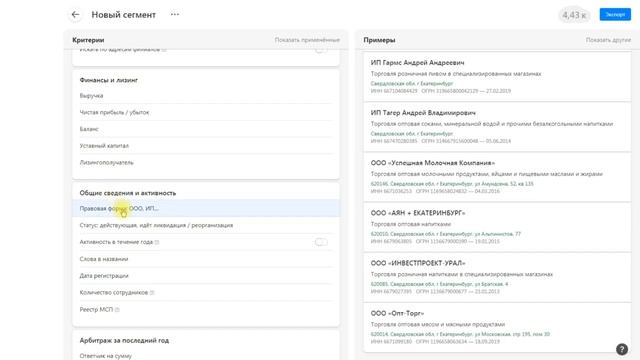Click the ул Амундсена, 52 address
This screenshot has width=640, height=360.
452,184
